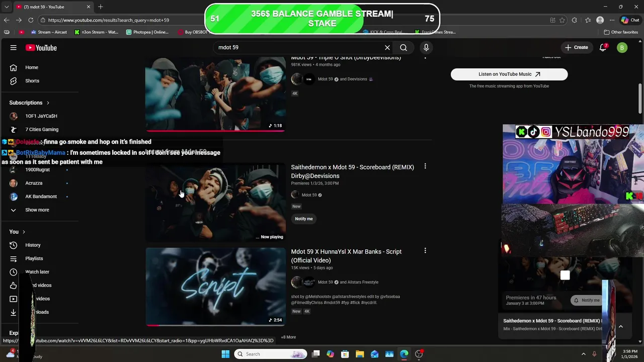
Task: Open the Windows Start menu
Action: click(x=225, y=354)
